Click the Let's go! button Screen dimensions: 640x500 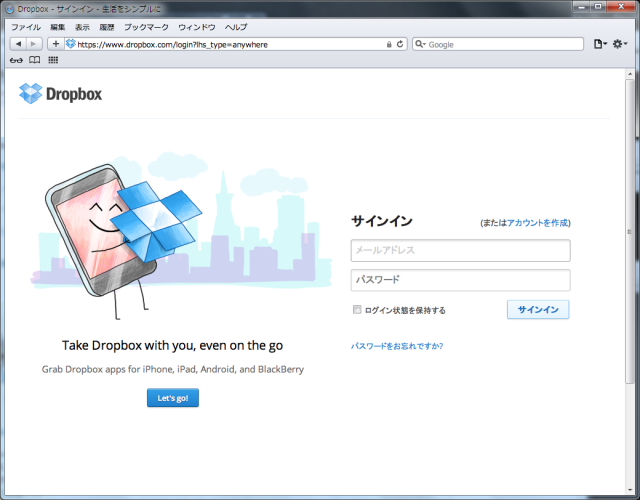point(173,398)
